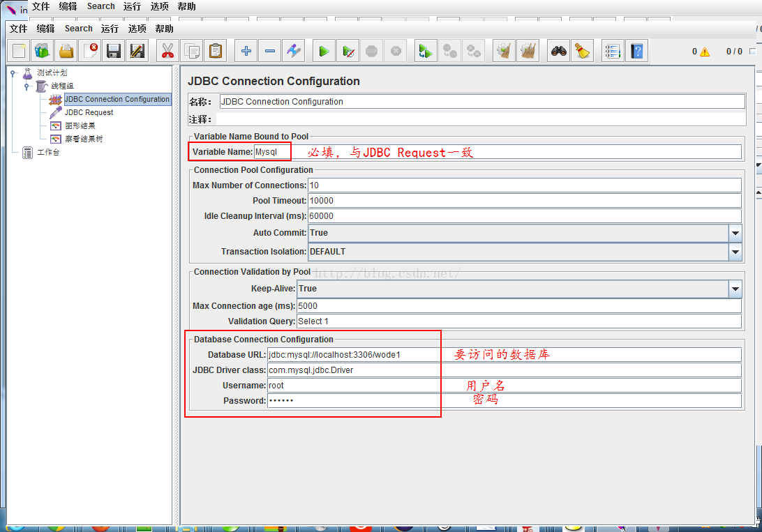Click the 0 / 0 thread counter
This screenshot has width=762, height=532.
[734, 52]
